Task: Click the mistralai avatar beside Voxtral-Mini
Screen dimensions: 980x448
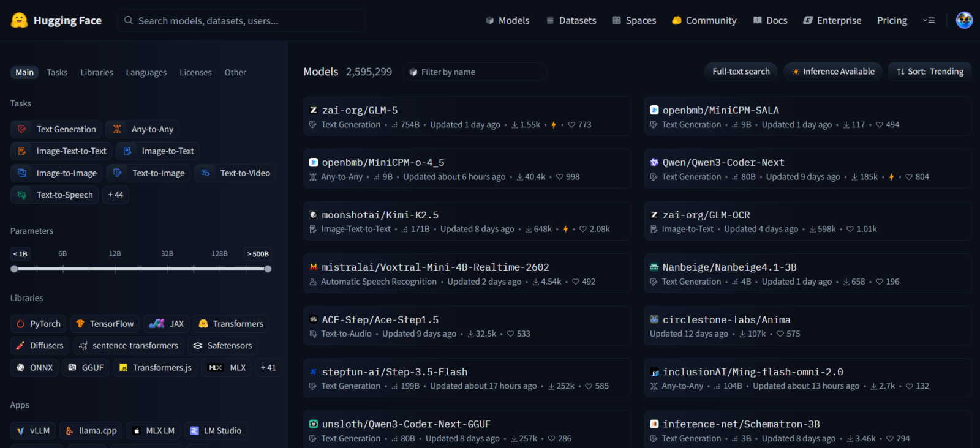Action: 314,267
